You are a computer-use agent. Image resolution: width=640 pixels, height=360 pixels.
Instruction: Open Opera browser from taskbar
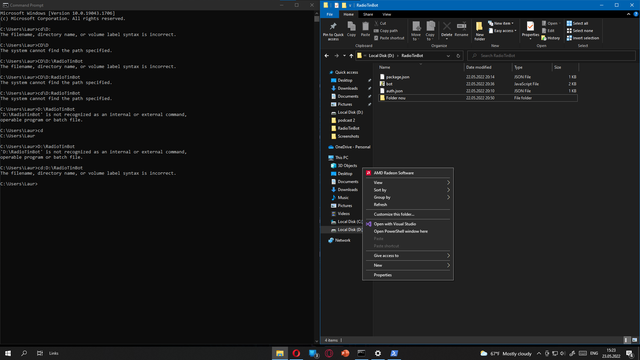click(296, 353)
